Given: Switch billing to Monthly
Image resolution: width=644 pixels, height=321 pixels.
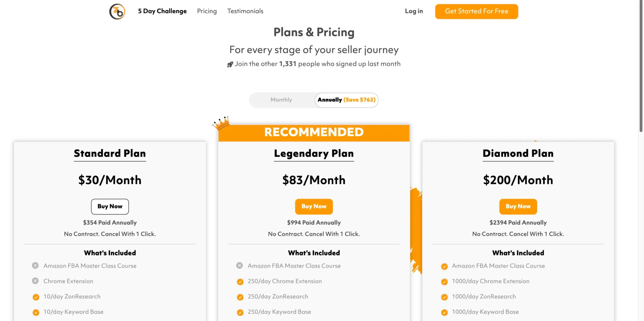Looking at the screenshot, I should [x=281, y=100].
